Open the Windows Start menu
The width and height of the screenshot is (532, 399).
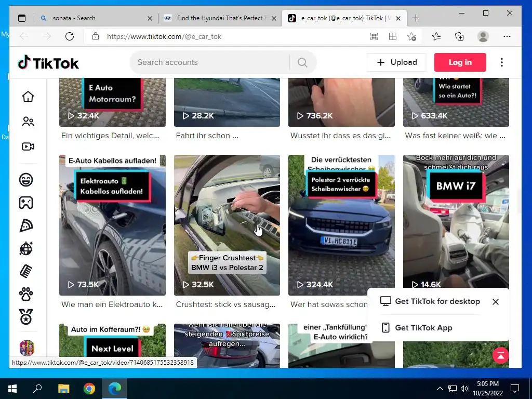(x=12, y=389)
